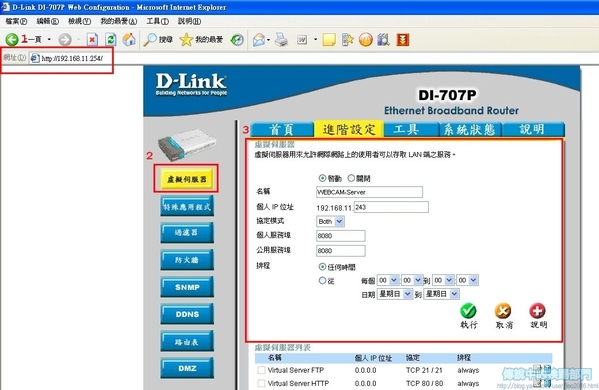Click the DDNS sidebar button
Viewport: 599px width, 390px height.
(187, 314)
